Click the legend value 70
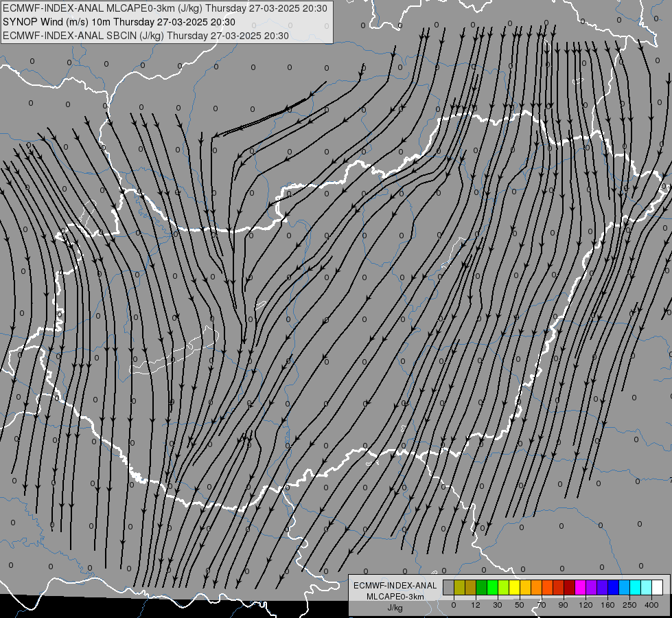Screen dimensions: 672x618 (x=542, y=605)
